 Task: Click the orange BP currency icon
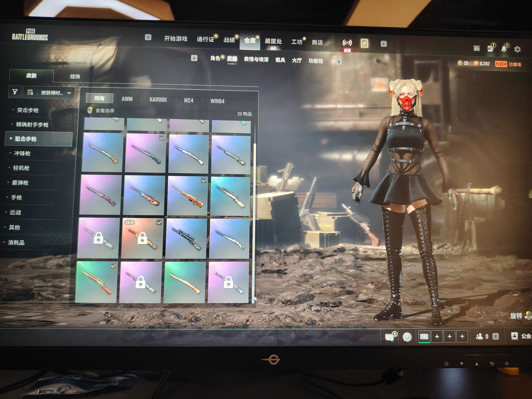click(x=476, y=63)
